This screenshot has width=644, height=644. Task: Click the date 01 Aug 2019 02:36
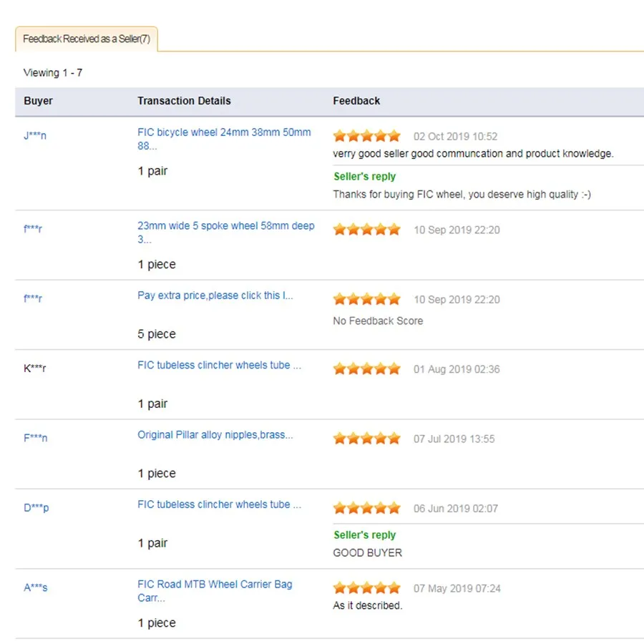(457, 369)
